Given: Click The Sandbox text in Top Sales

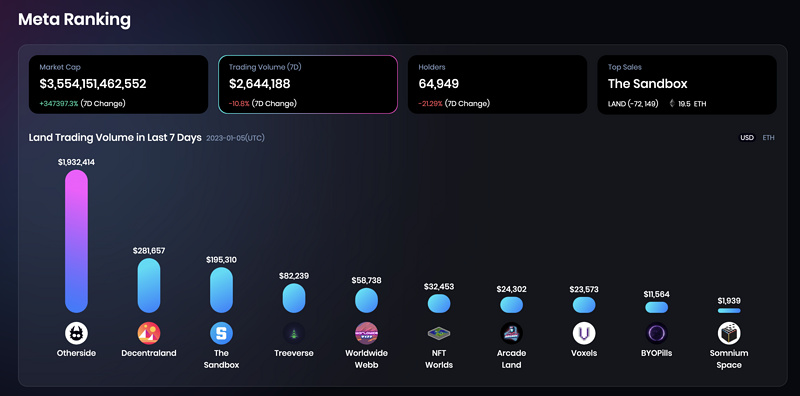Looking at the screenshot, I should click(x=647, y=84).
